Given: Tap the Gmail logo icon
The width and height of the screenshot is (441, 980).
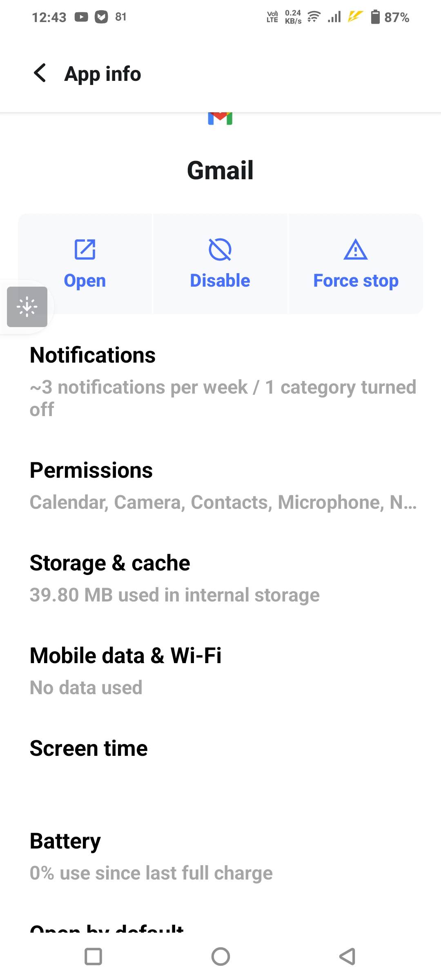Looking at the screenshot, I should [x=220, y=118].
